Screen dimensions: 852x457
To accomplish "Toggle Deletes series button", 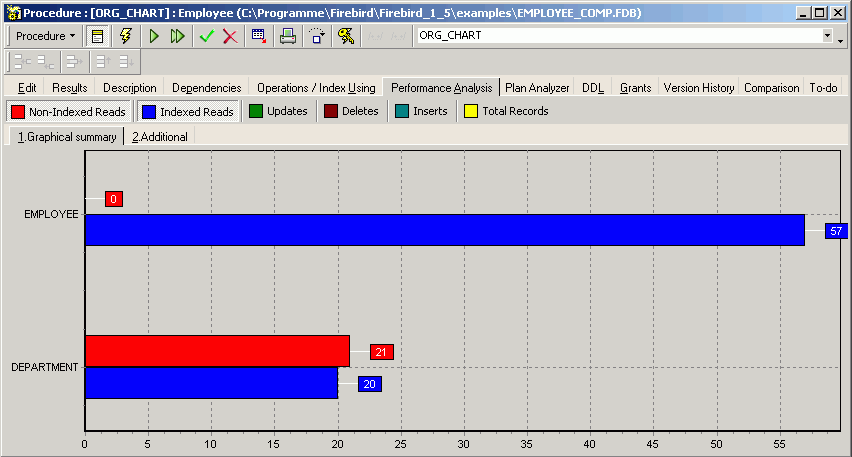I will point(352,111).
